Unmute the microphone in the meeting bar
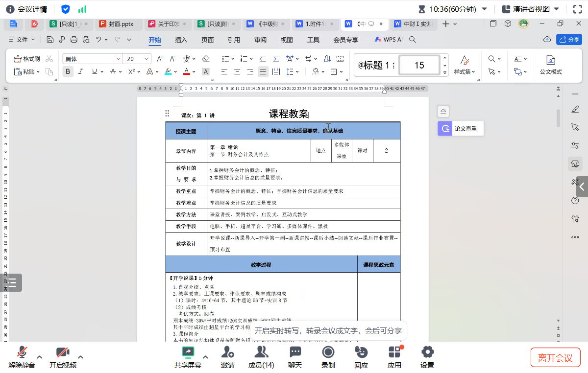 tap(22, 356)
